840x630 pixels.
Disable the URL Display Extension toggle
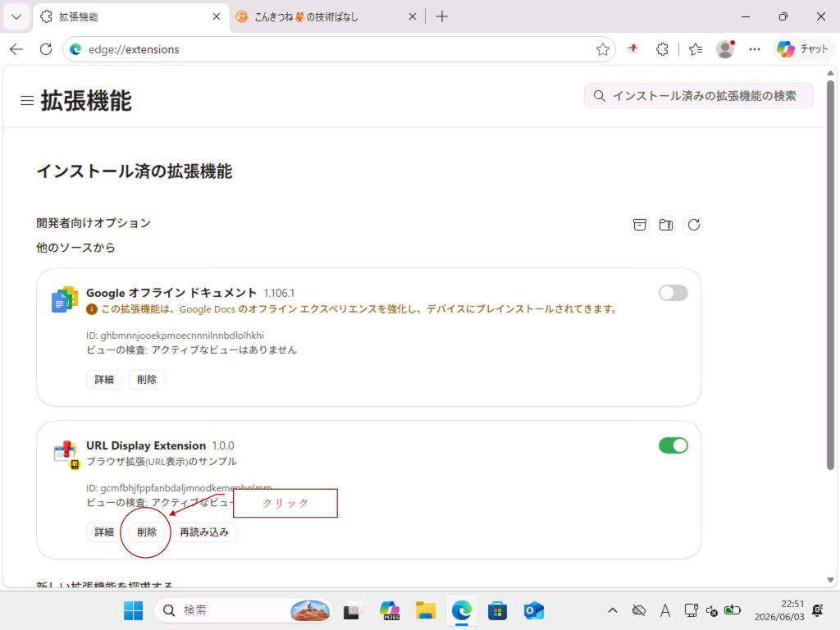673,445
